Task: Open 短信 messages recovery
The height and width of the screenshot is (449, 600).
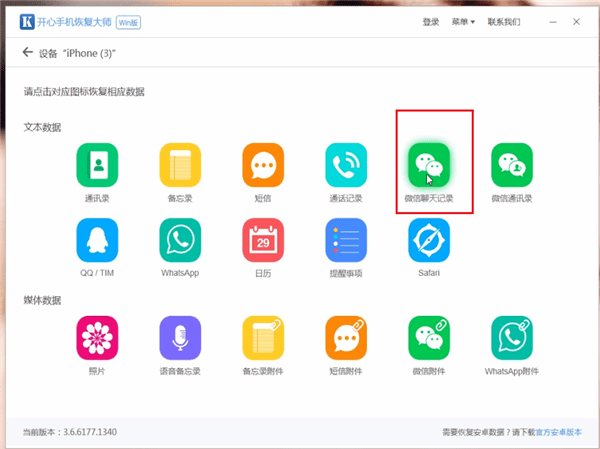Action: coord(263,165)
